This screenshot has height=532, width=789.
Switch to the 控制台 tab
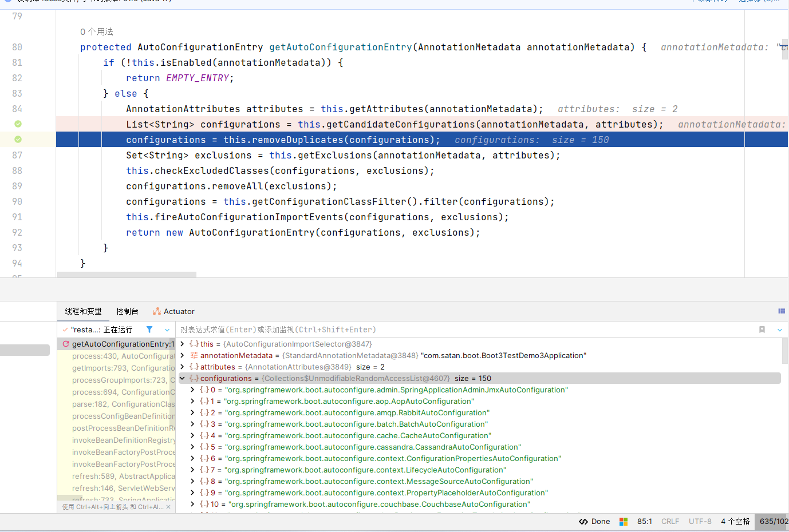pyautogui.click(x=127, y=311)
